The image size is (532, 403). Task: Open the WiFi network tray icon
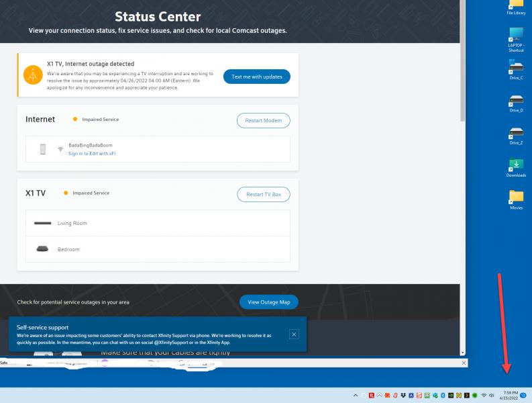(x=484, y=395)
